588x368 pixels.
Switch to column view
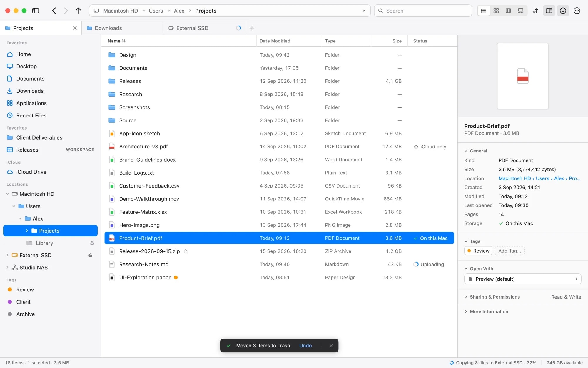point(508,11)
